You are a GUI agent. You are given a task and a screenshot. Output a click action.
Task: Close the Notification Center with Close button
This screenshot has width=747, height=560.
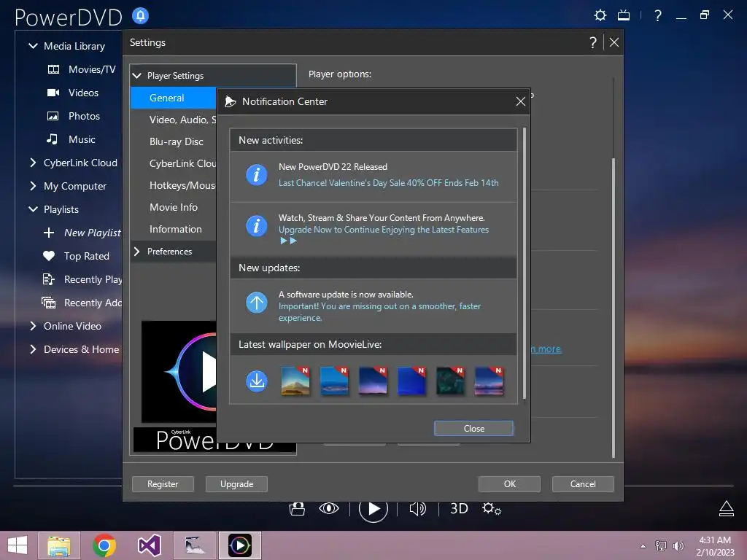click(473, 428)
